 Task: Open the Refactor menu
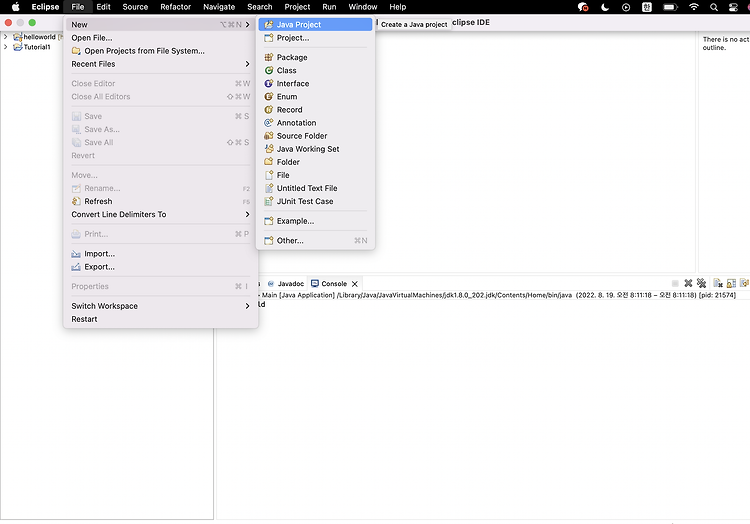pos(176,7)
